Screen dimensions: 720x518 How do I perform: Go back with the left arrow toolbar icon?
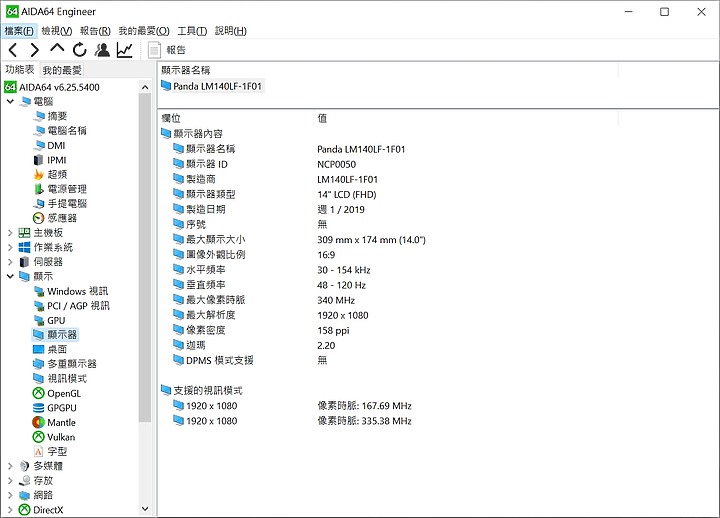click(13, 50)
